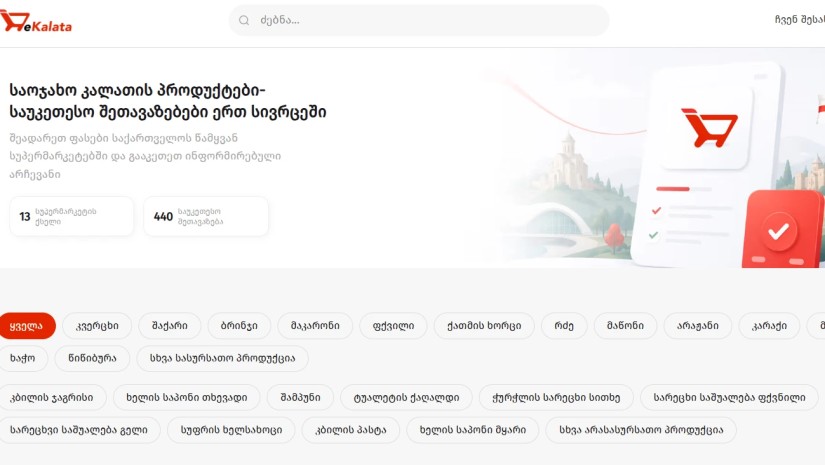Filter by ხაჭო category
Screen dimensions: 825x465
[23, 359]
